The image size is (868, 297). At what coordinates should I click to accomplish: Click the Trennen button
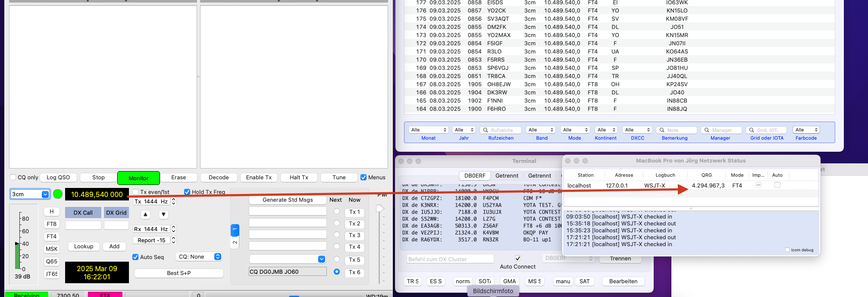click(620, 259)
